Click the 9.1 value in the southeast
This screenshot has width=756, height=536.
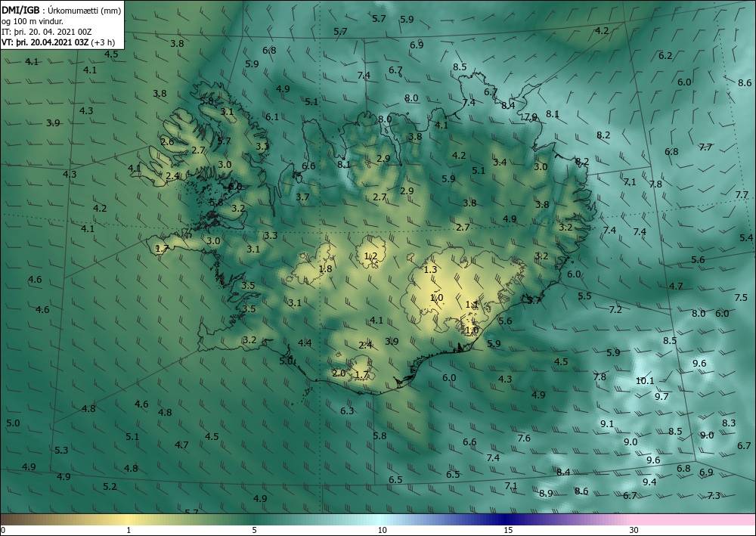[x=607, y=424]
